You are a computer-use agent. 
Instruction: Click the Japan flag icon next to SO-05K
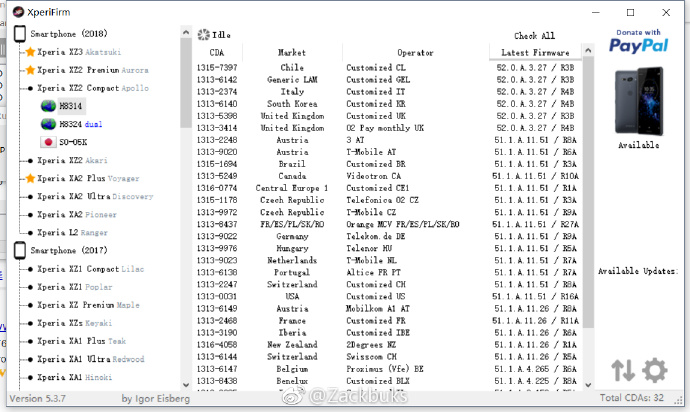48,142
